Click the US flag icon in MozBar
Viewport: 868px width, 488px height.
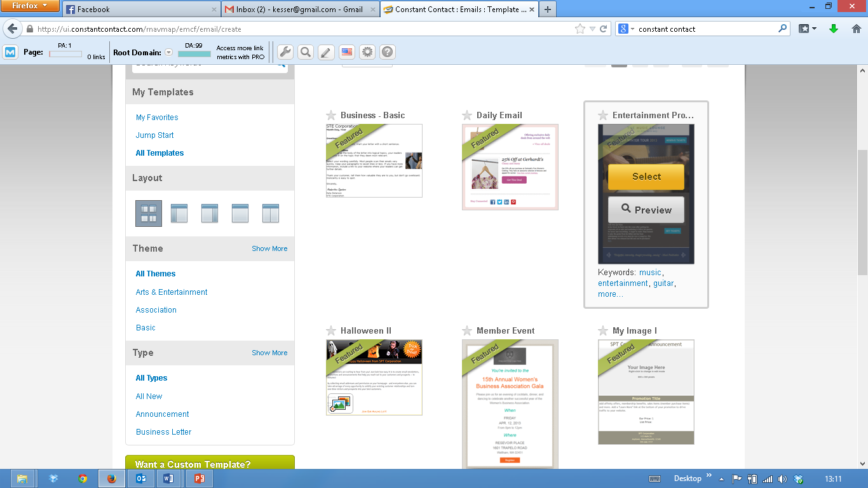[x=346, y=52]
